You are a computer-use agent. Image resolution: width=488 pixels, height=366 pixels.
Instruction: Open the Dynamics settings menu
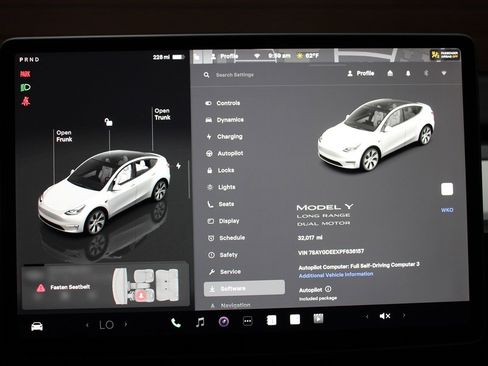tap(224, 120)
